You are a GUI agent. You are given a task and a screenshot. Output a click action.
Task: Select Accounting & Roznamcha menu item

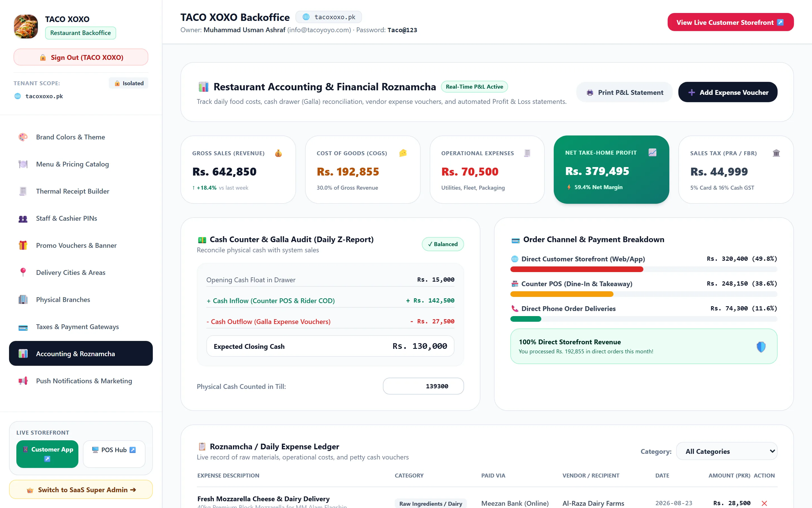coord(81,354)
